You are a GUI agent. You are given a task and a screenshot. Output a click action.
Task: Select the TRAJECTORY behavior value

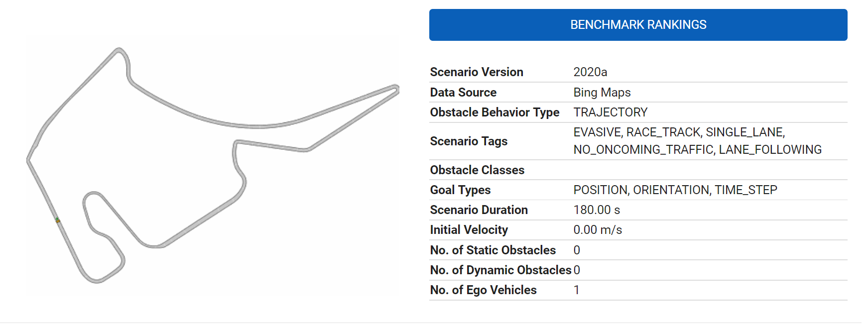pyautogui.click(x=610, y=112)
